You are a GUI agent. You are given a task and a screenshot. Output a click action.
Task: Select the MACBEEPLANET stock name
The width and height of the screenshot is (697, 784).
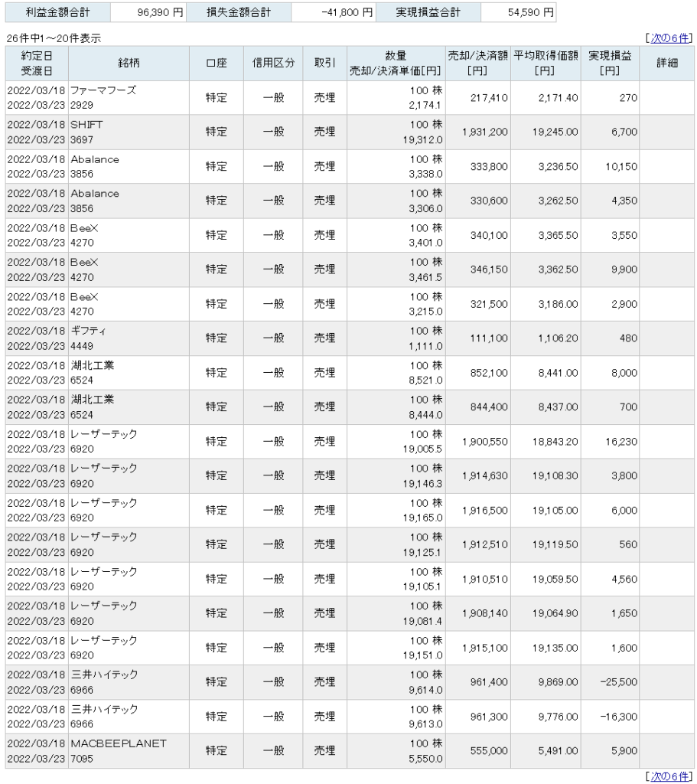pyautogui.click(x=119, y=743)
